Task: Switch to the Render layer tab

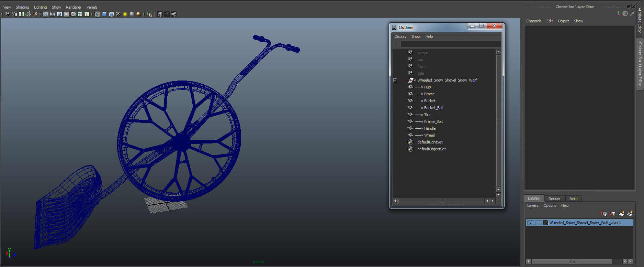Action: pos(554,199)
